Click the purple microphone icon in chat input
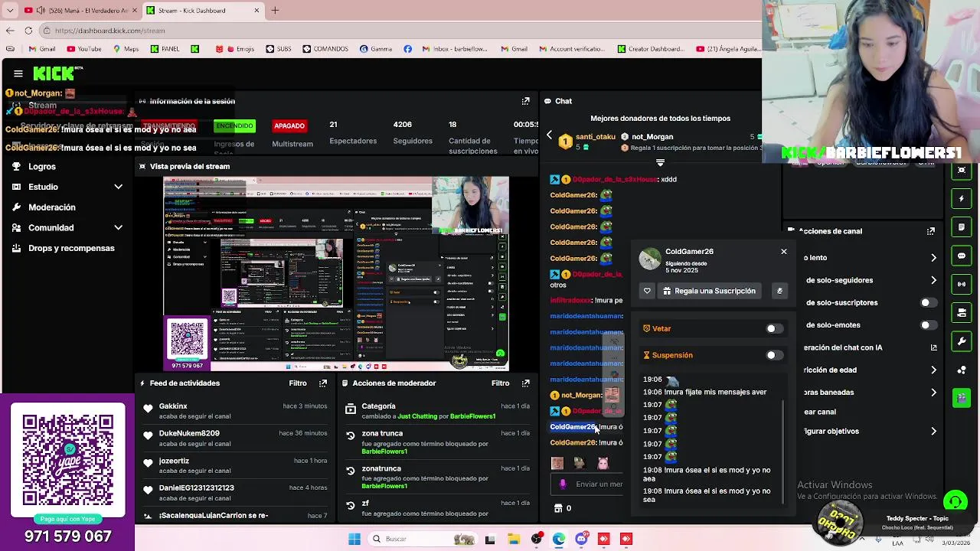This screenshot has height=551, width=980. point(563,484)
